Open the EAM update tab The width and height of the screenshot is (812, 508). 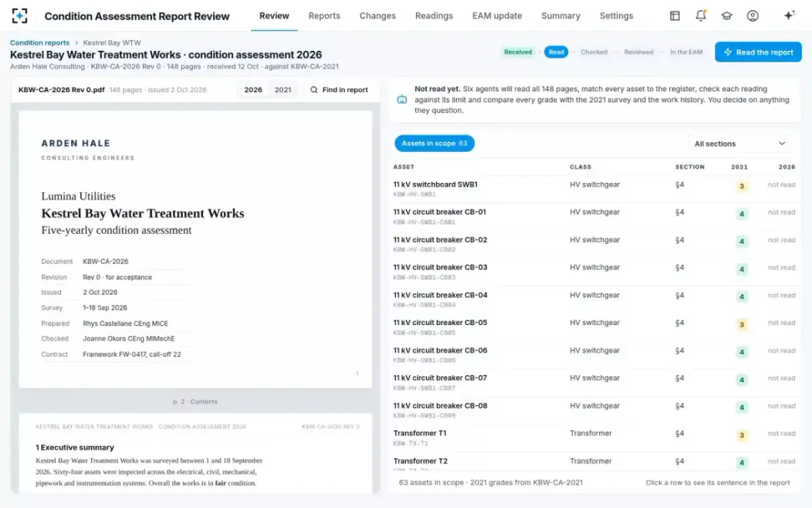497,16
